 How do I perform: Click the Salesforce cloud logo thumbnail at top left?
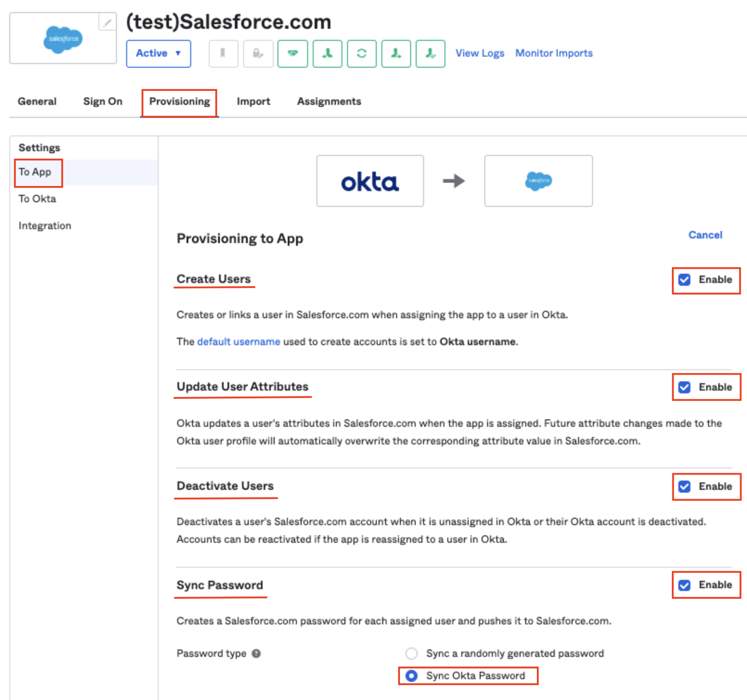point(63,39)
